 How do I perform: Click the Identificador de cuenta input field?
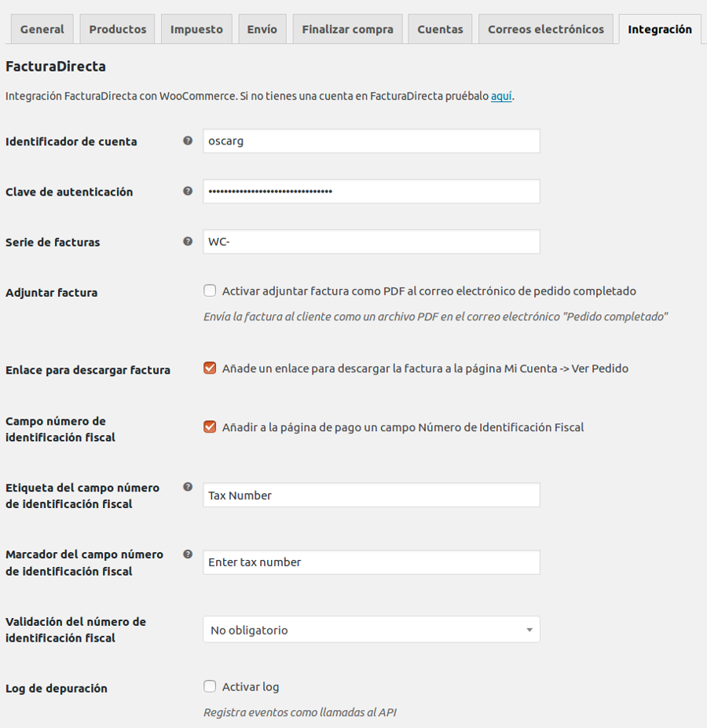pyautogui.click(x=372, y=141)
